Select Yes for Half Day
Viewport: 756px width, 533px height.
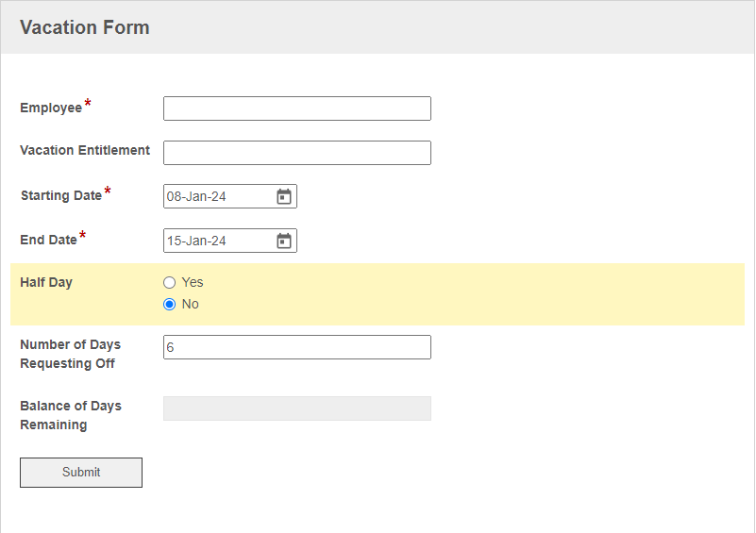[x=170, y=282]
